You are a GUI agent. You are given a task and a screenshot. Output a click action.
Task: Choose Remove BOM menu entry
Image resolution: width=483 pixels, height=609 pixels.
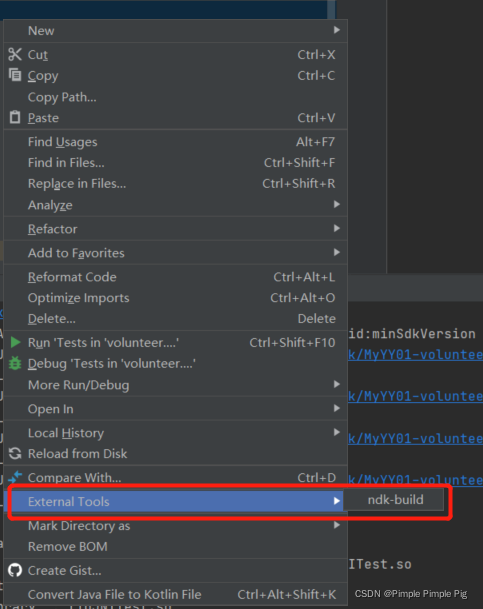175,546
